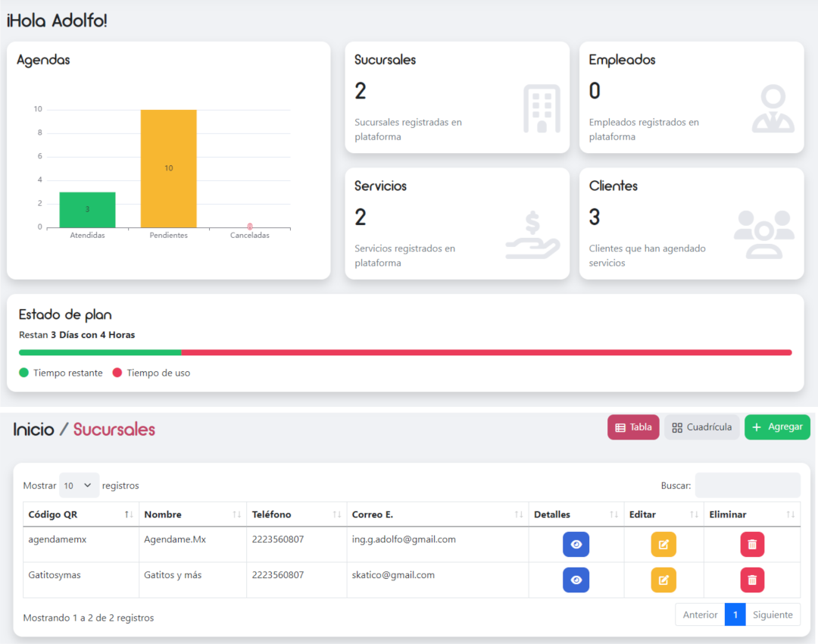Image resolution: width=818 pixels, height=644 pixels.
Task: Open the Mostrar registros count dropdown
Action: (79, 486)
